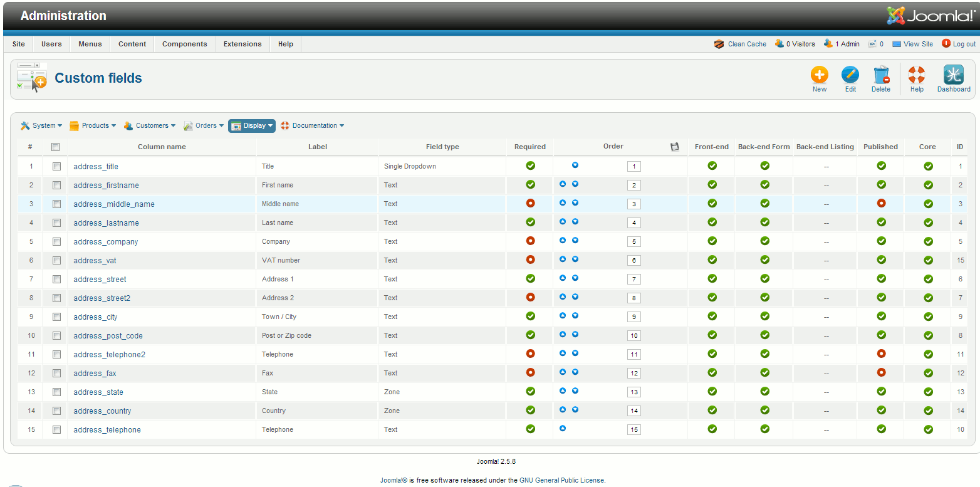Expand the System dropdown menu
The image size is (980, 487).
point(42,125)
